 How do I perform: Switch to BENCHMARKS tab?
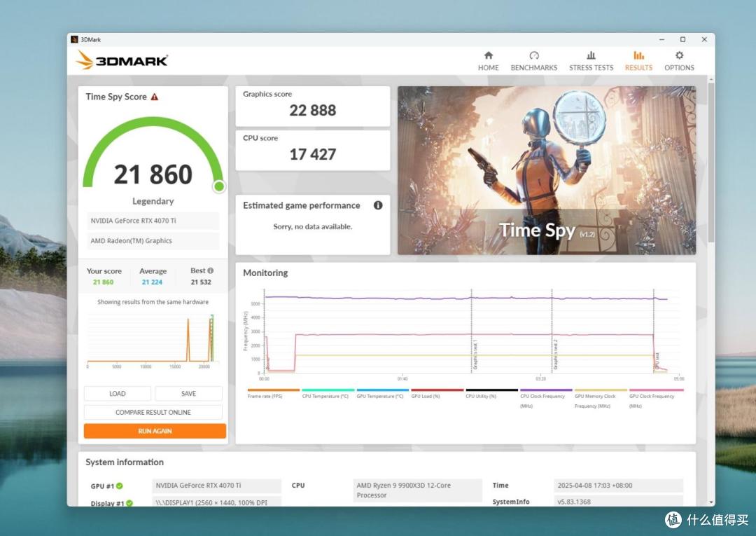[x=533, y=61]
